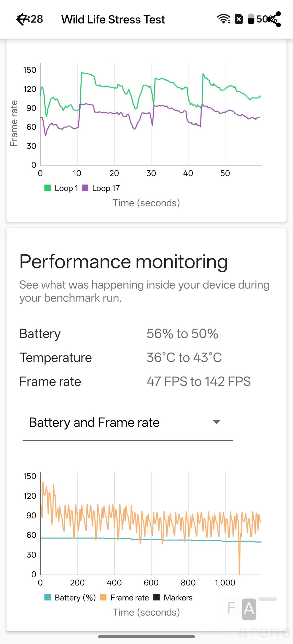This screenshot has width=293, height=644.
Task: Tap the battery status icon
Action: click(x=251, y=19)
